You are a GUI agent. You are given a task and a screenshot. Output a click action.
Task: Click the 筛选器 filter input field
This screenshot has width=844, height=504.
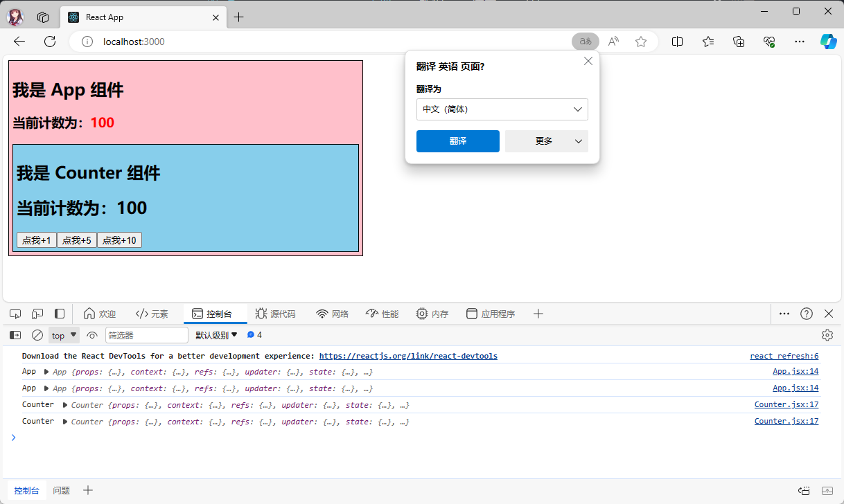click(146, 335)
